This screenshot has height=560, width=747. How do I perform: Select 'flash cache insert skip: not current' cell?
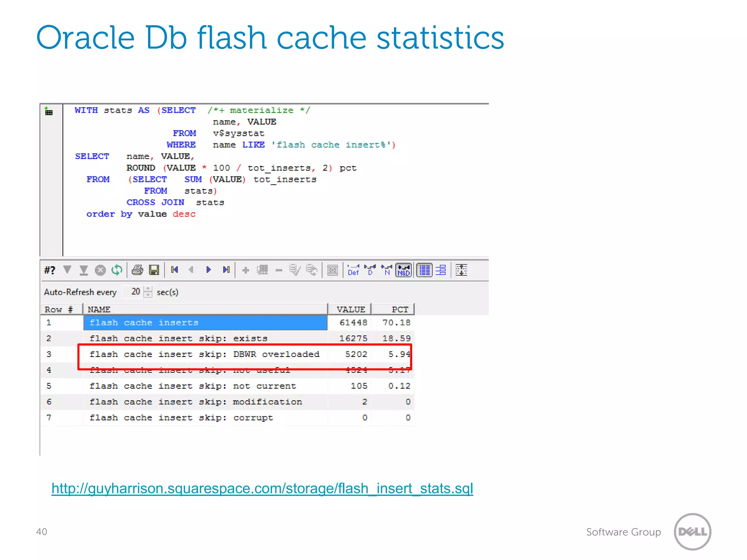(x=205, y=386)
